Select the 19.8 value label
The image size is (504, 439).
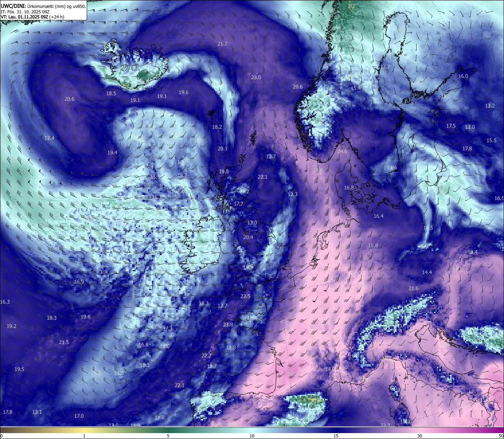point(224,171)
